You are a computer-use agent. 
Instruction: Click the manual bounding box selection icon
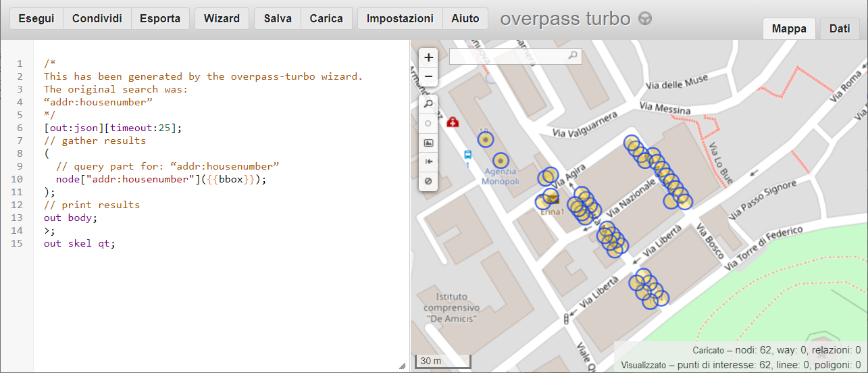coord(428,143)
